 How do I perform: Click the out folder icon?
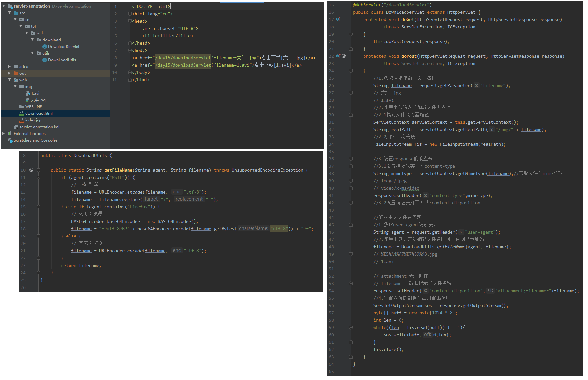coord(16,73)
